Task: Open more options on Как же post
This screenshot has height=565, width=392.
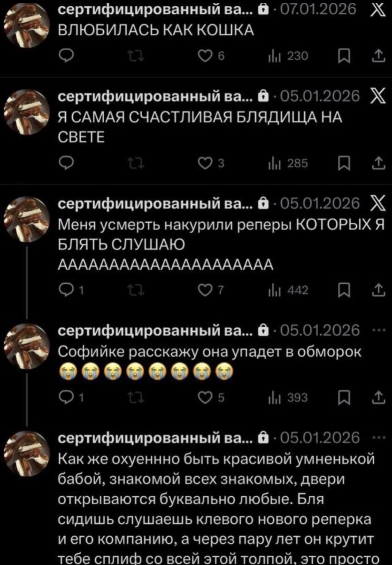Action: coord(379,437)
